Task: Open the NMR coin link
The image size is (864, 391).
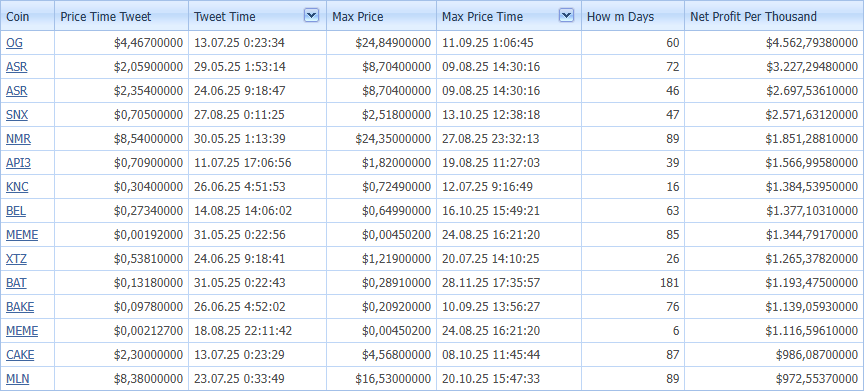Action: (18, 139)
